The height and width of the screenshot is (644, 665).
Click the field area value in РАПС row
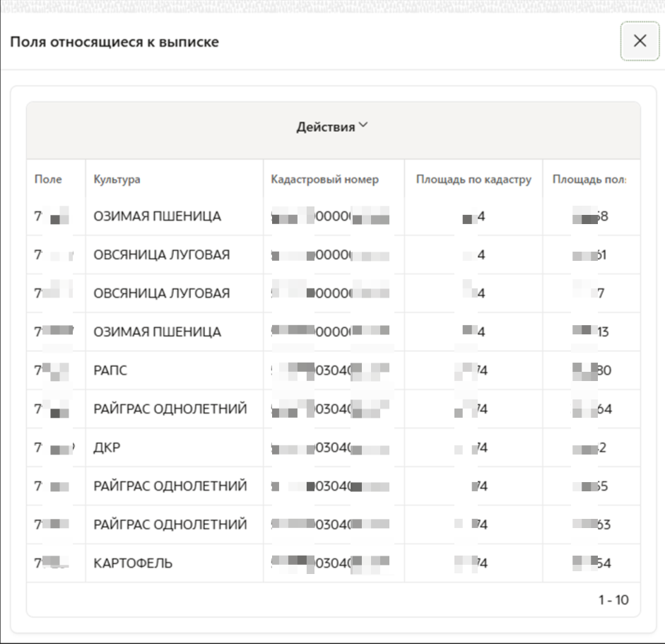[592, 370]
